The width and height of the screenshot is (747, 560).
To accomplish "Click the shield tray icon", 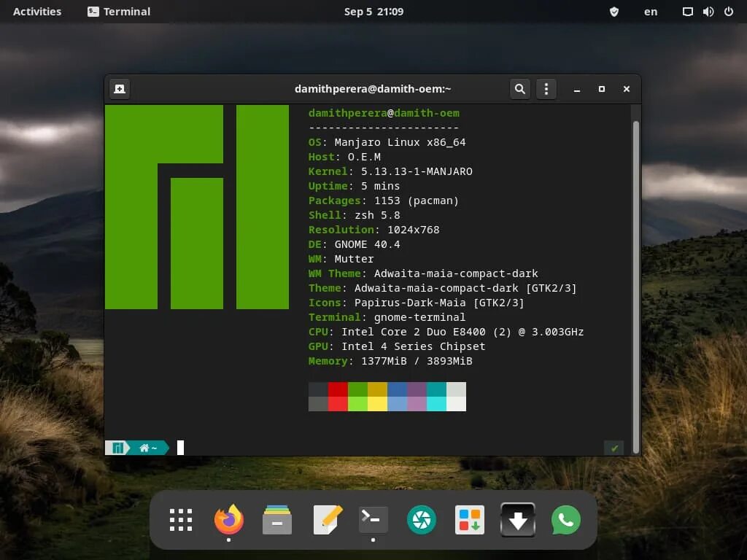I will [614, 12].
